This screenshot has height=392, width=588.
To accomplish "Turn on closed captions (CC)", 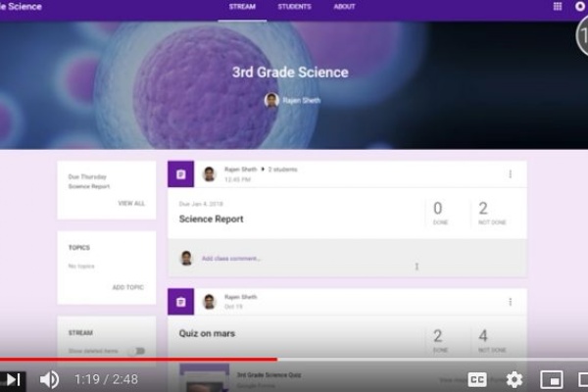I will (477, 379).
